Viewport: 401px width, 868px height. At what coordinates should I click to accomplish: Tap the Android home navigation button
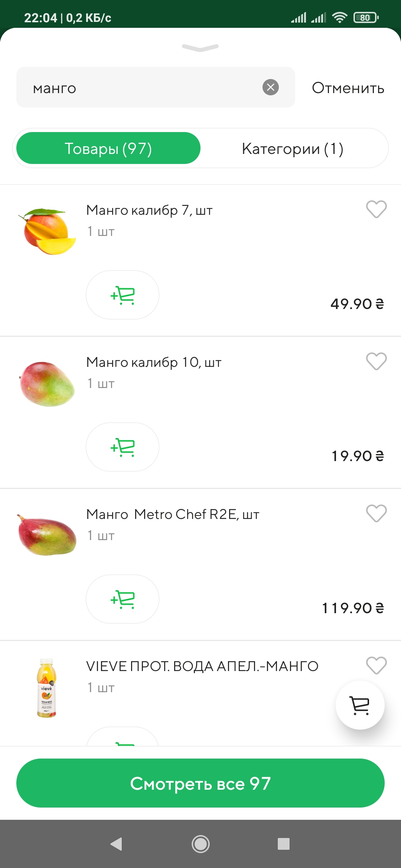click(200, 844)
